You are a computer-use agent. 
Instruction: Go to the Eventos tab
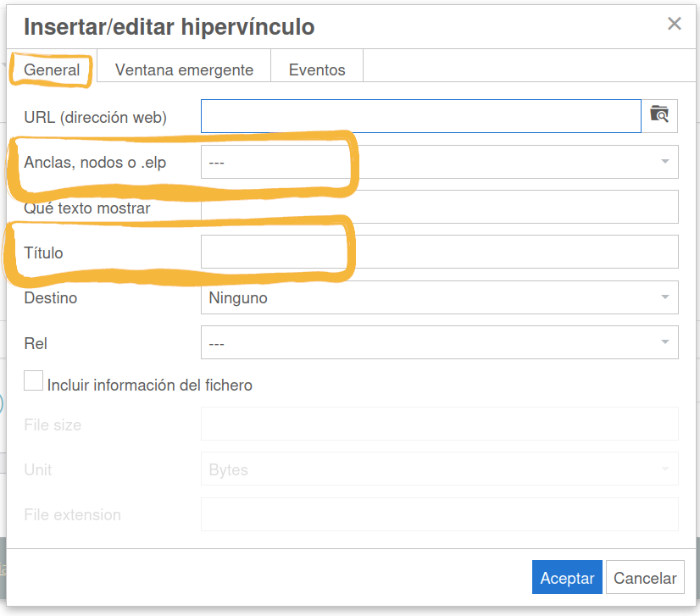coord(317,69)
